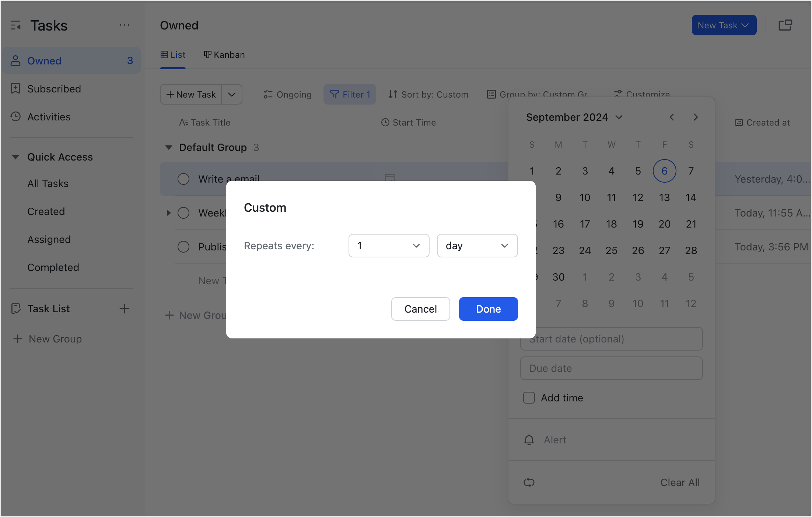Check the circle next to the Publish task

coord(183,247)
